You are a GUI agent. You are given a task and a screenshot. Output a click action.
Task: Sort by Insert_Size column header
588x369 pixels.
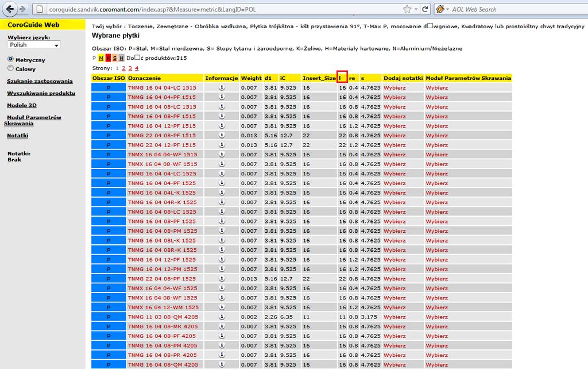319,78
